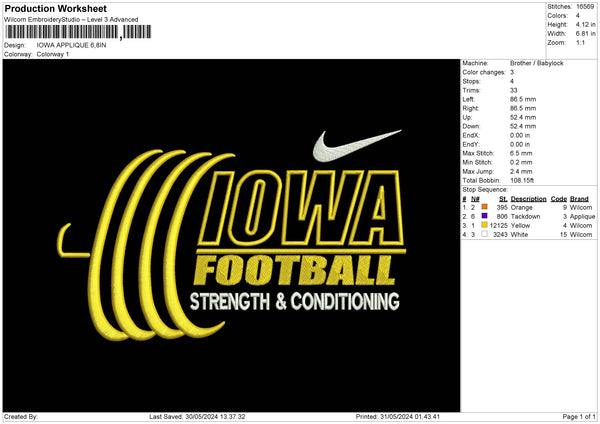Click 'Wilcom EmbroideryStudio – Level 3 Advanced' subtitle
The height and width of the screenshot is (424, 600).
click(71, 20)
